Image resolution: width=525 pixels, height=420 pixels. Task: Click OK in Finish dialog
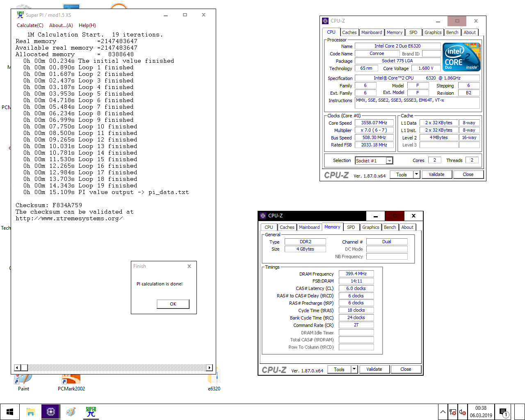[173, 304]
